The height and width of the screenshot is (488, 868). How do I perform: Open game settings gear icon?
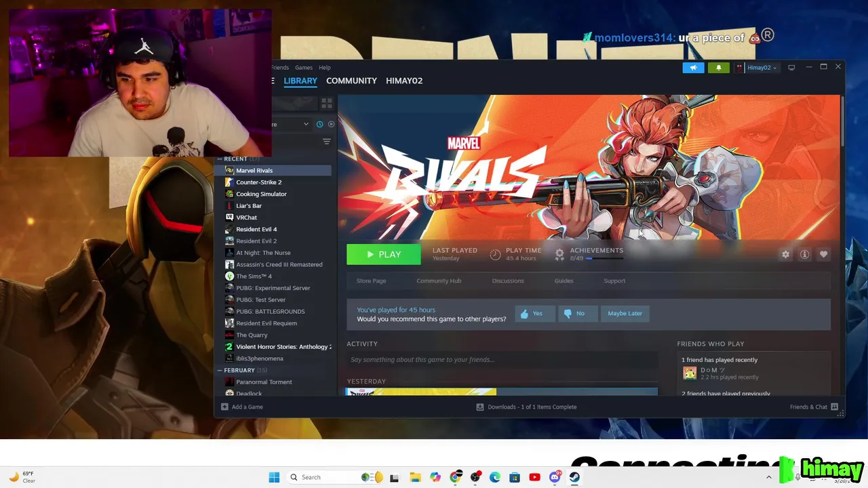[785, 254]
